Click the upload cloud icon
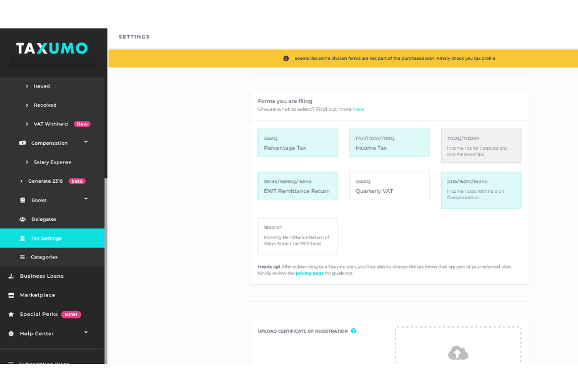 coord(457,353)
